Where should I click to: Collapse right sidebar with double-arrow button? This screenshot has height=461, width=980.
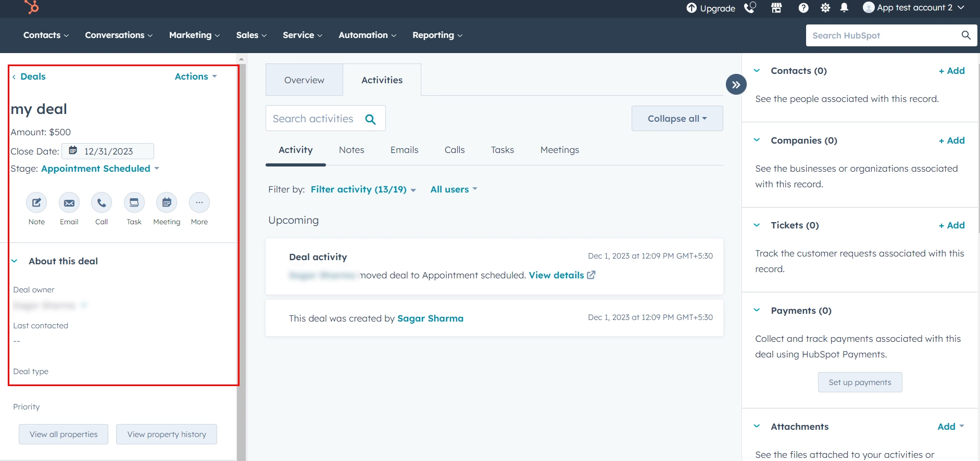[736, 85]
